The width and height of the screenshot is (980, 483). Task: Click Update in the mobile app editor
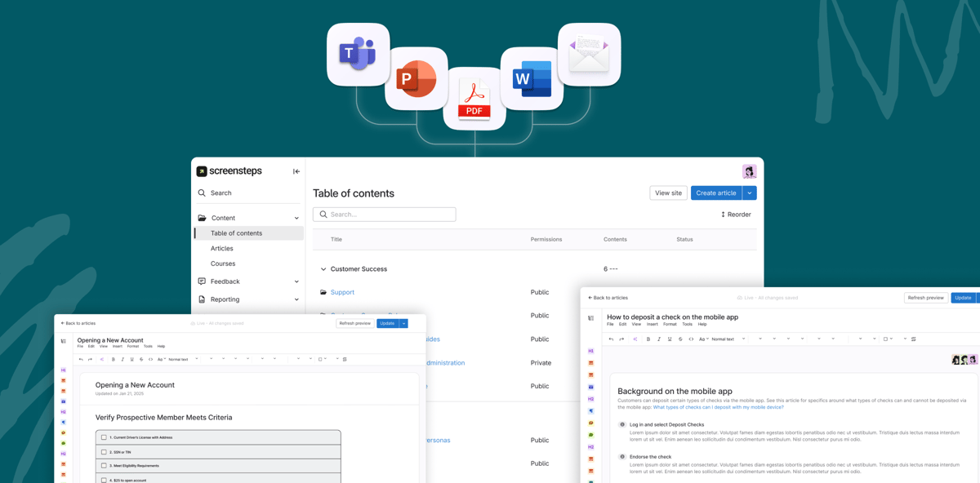coord(963,298)
